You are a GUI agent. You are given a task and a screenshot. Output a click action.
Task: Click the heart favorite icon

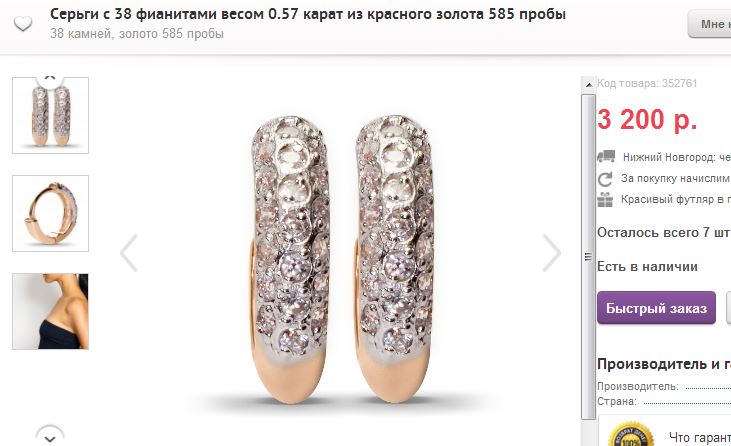[x=22, y=23]
